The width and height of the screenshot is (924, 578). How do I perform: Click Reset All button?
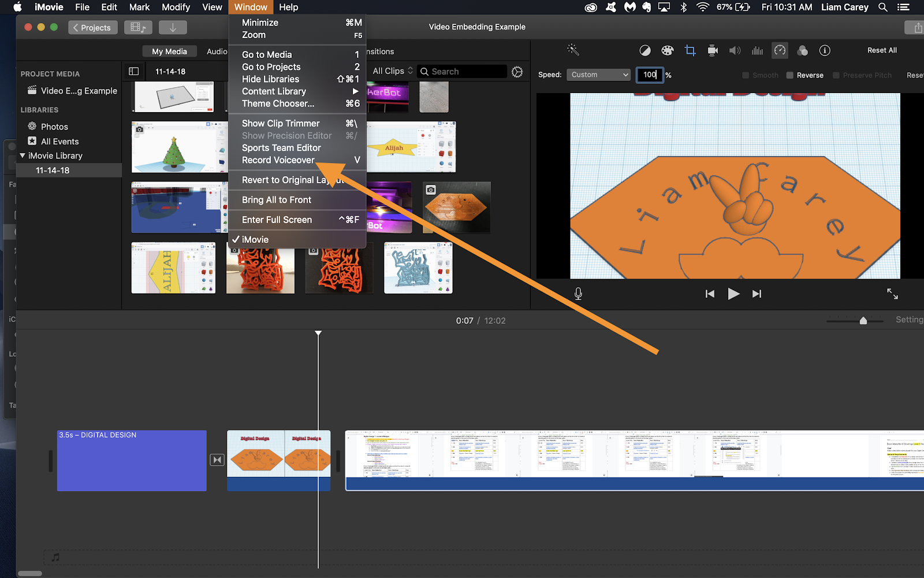tap(882, 50)
